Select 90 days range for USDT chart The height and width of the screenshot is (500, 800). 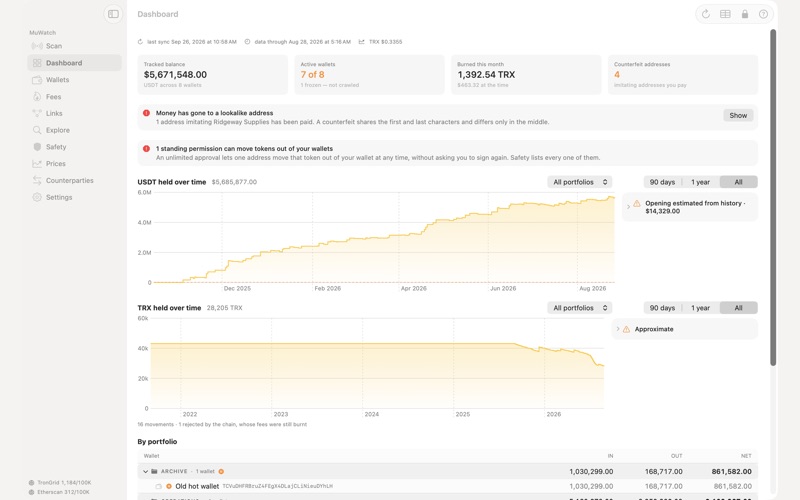pyautogui.click(x=662, y=182)
